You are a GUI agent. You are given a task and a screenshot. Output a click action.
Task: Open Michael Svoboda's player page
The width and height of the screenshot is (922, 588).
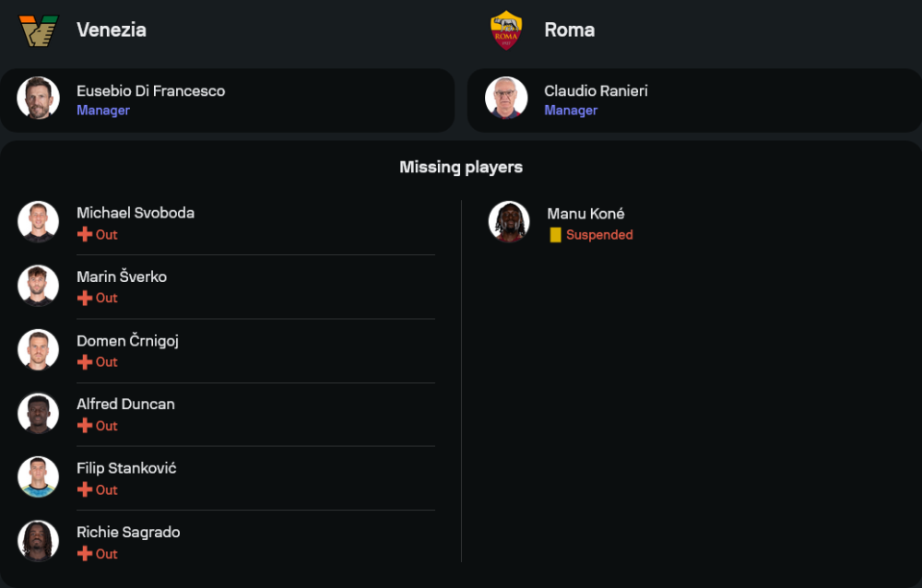[x=136, y=213]
